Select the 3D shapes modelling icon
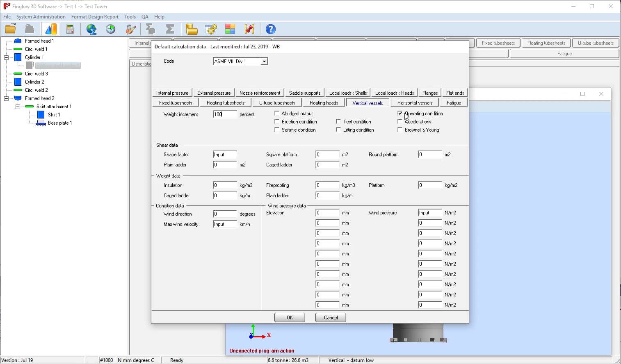Screen dimensions: 621x364 51,29
